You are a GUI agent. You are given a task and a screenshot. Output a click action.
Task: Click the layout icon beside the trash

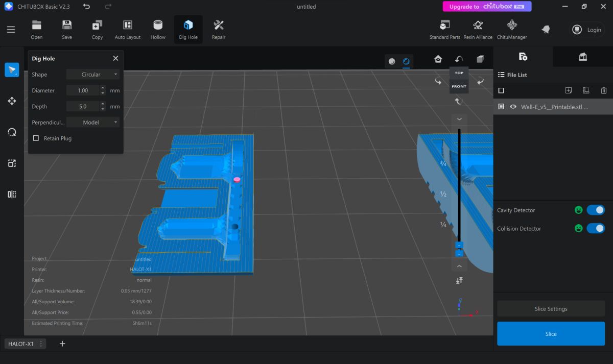tap(586, 90)
